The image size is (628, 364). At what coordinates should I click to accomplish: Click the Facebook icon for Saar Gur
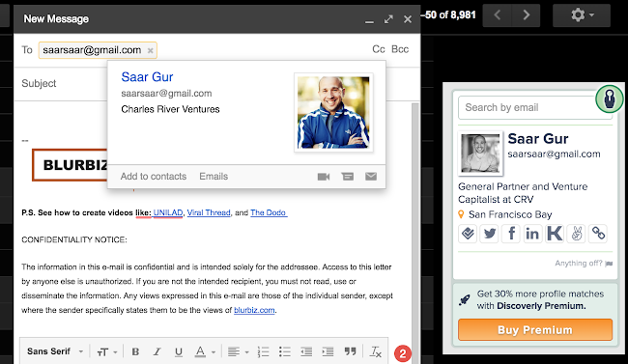pos(511,234)
